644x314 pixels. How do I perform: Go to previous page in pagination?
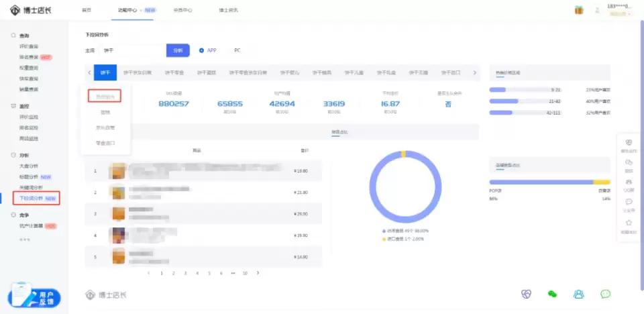pyautogui.click(x=149, y=273)
